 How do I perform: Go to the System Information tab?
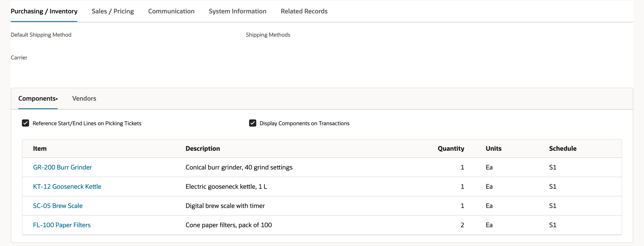(237, 11)
